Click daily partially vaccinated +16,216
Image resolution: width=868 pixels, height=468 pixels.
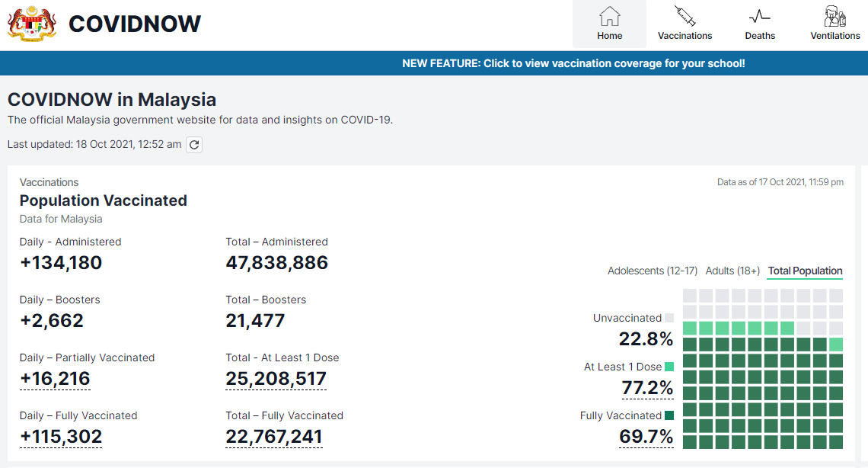point(55,379)
